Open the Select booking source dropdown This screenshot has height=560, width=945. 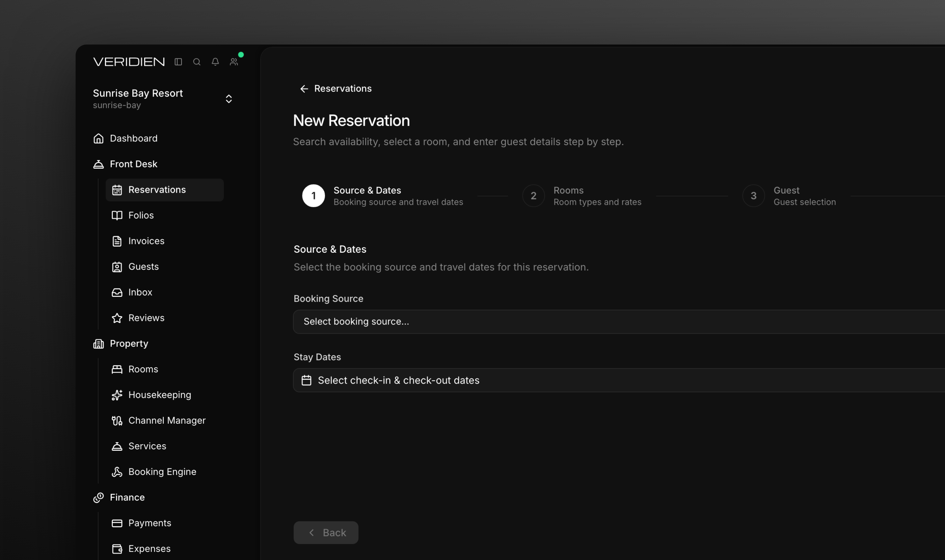pos(619,322)
